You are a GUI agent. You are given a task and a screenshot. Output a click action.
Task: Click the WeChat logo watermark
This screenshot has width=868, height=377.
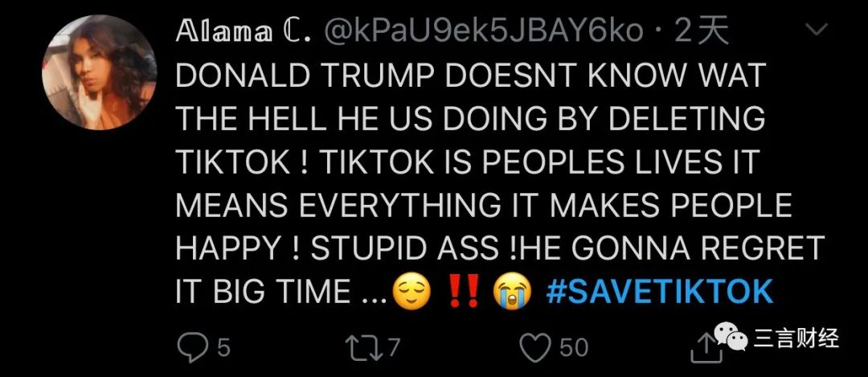click(x=730, y=337)
